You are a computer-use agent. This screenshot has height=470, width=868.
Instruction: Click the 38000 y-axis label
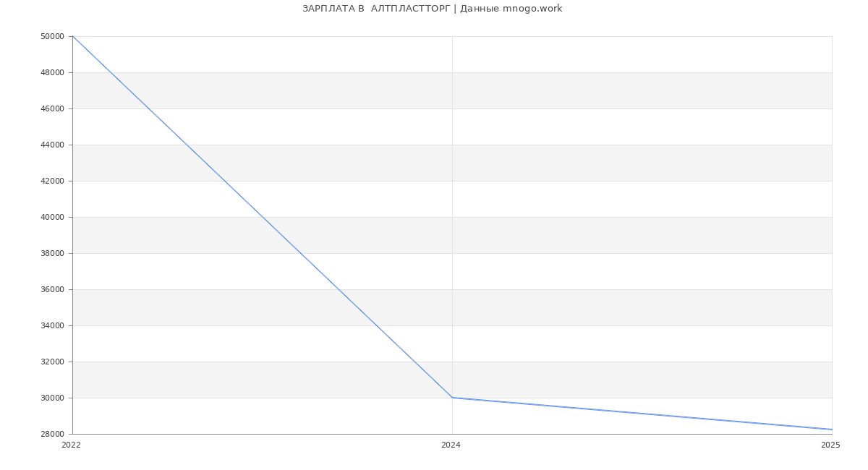pyautogui.click(x=54, y=253)
